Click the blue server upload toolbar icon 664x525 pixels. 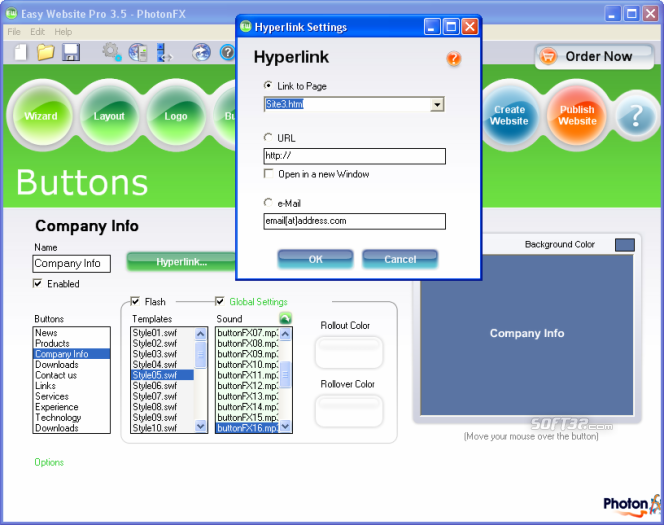(164, 52)
